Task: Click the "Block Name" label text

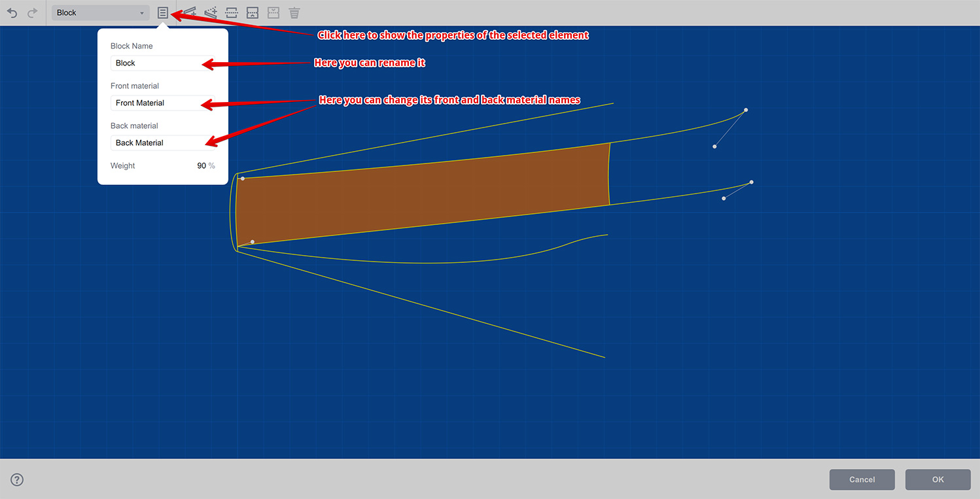Action: (x=131, y=46)
